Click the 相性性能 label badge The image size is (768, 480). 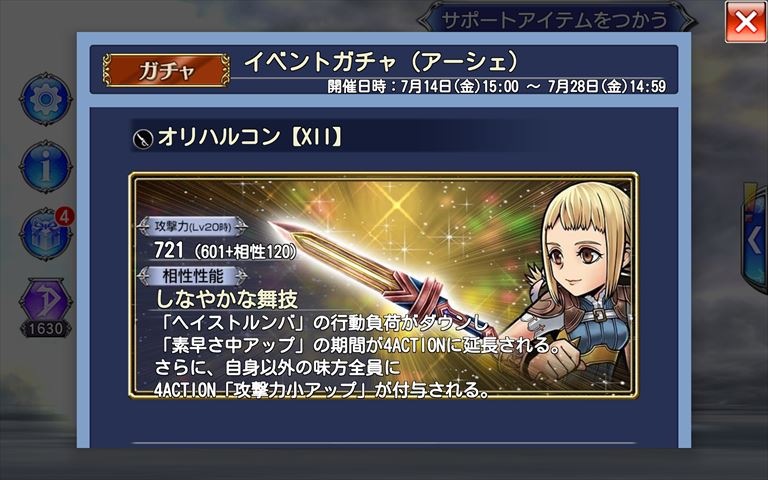192,276
